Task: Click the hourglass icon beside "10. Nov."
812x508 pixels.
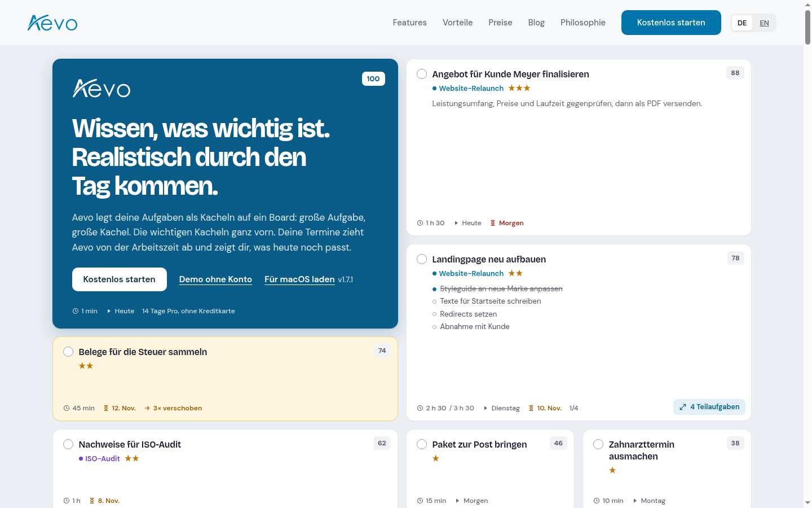Action: pos(531,408)
